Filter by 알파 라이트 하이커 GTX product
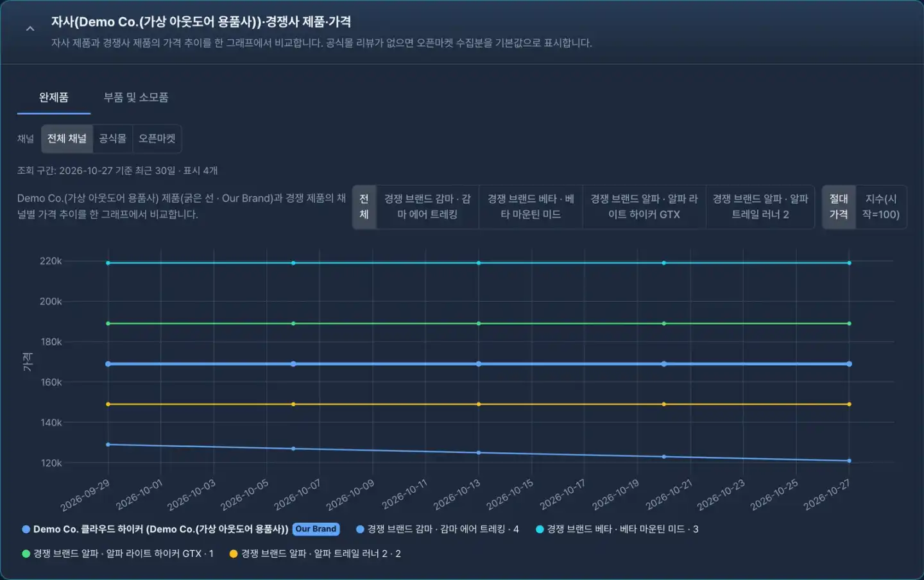924x580 pixels. pyautogui.click(x=644, y=207)
